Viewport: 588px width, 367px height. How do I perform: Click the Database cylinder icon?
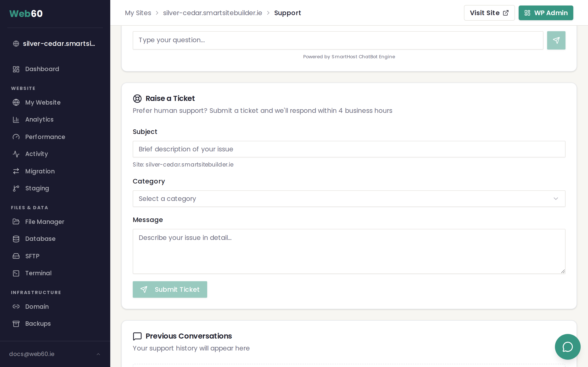(16, 239)
